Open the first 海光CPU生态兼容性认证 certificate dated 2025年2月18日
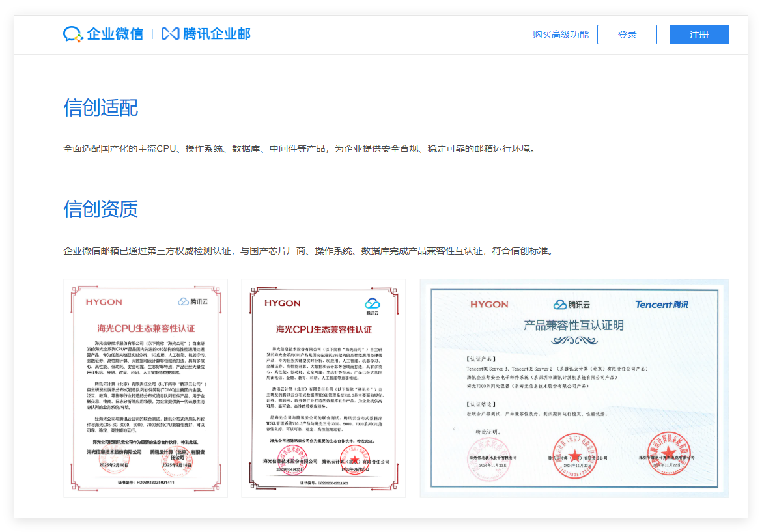762x532 pixels. click(146, 388)
